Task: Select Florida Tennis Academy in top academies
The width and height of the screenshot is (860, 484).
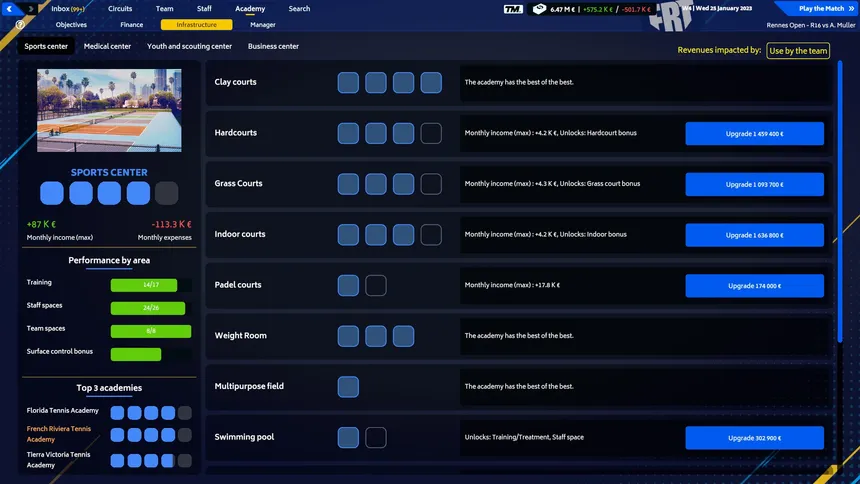Action: [63, 410]
